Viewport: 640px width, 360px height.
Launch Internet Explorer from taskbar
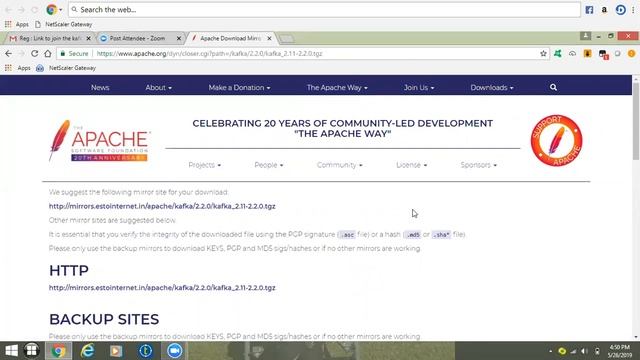pyautogui.click(x=87, y=351)
